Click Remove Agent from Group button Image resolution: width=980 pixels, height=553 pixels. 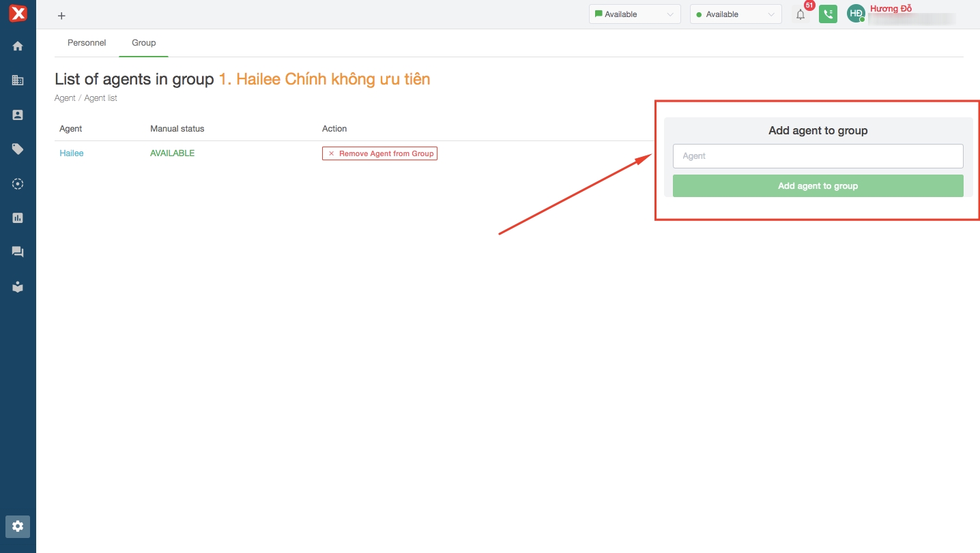click(x=379, y=153)
